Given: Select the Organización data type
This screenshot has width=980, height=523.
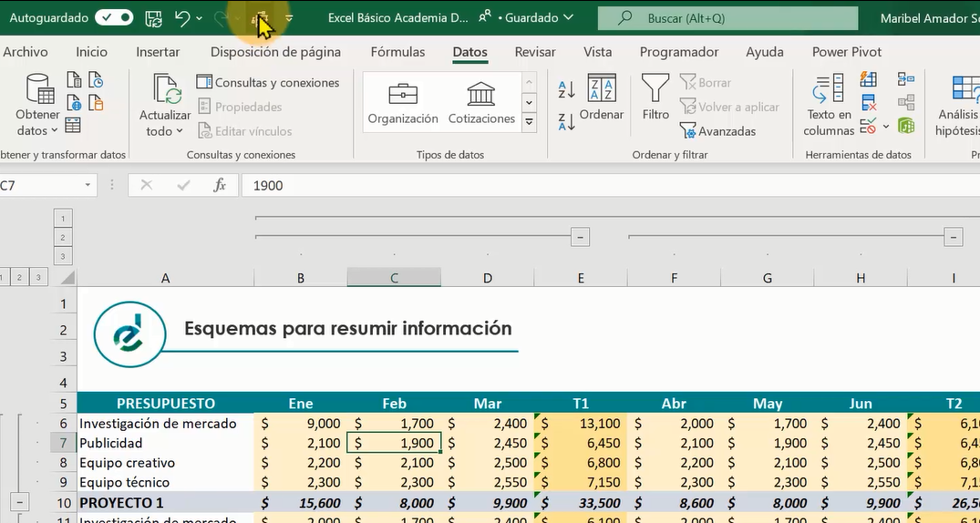Looking at the screenshot, I should click(x=403, y=102).
